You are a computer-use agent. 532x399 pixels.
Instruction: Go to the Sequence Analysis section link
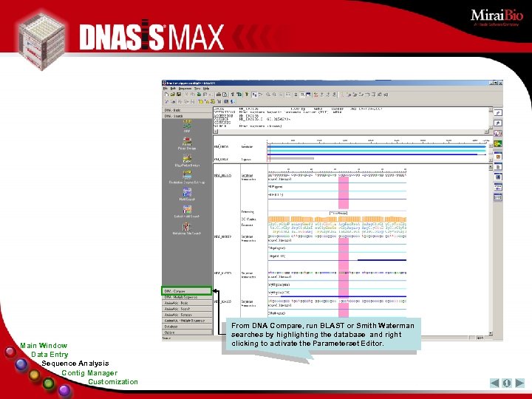75,364
